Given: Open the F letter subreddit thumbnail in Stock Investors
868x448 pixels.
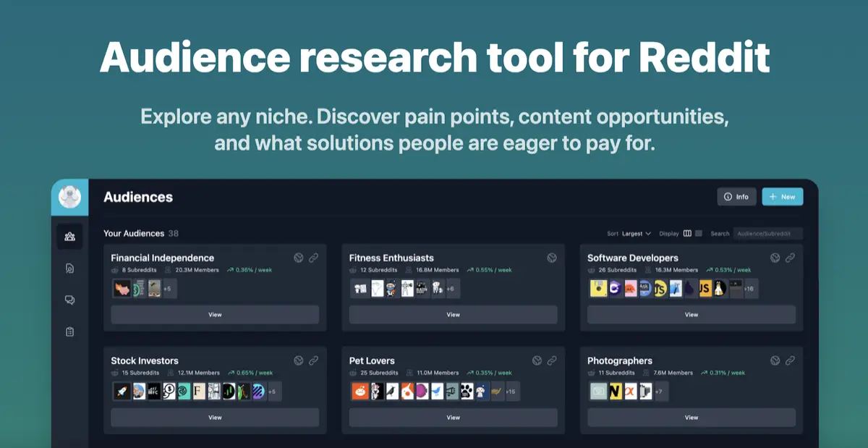Looking at the screenshot, I should click(x=199, y=392).
